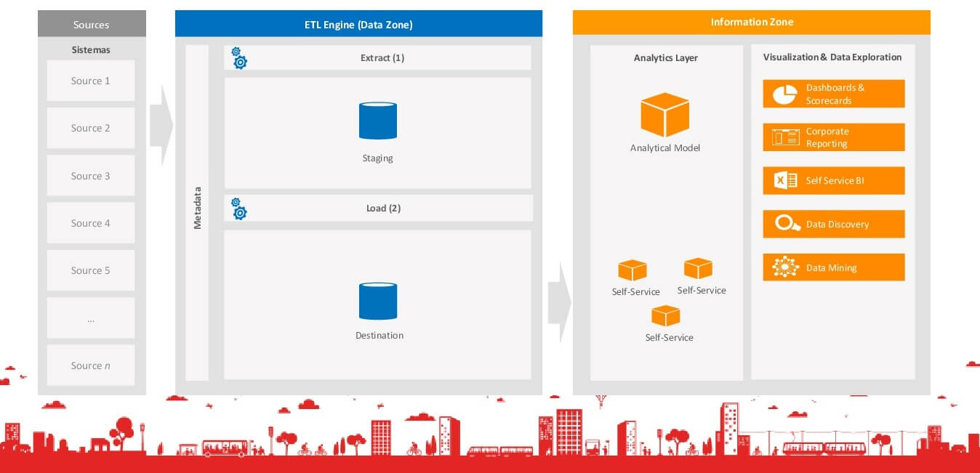The height and width of the screenshot is (473, 980).
Task: Click the large orange Analytical Model cube
Action: [x=664, y=115]
